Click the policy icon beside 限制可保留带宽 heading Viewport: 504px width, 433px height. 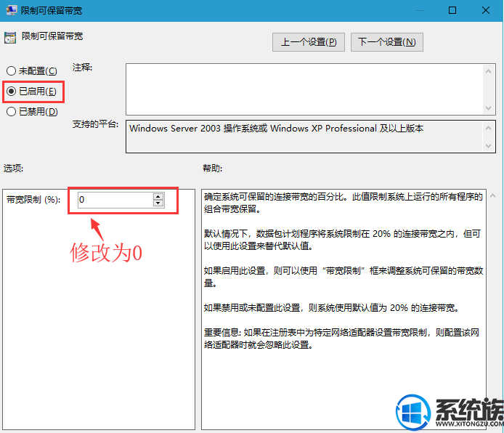[10, 38]
